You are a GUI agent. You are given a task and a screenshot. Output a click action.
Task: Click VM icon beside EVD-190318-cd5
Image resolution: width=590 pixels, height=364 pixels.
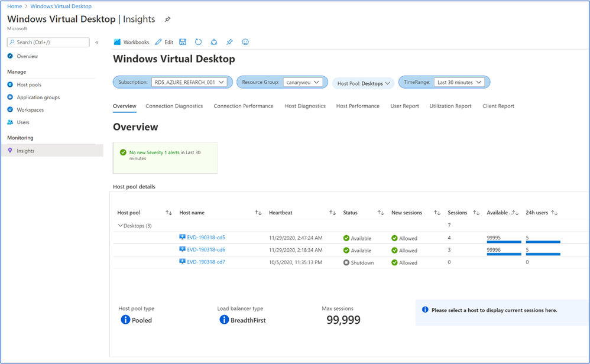click(183, 238)
